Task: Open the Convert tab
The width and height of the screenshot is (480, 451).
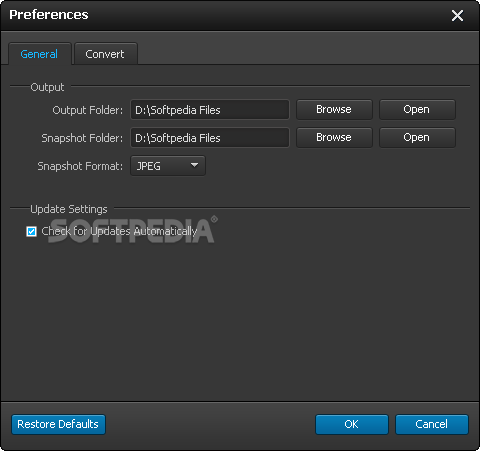Action: click(x=106, y=54)
